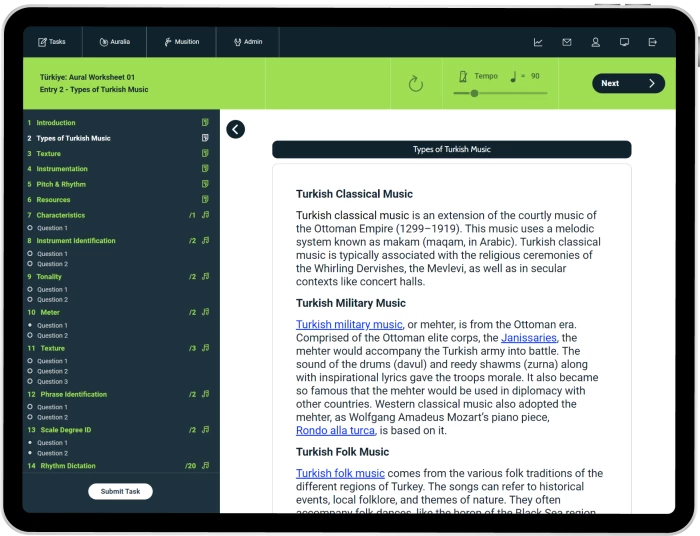
Task: Follow the Rondo alla turca link
Action: (x=335, y=431)
